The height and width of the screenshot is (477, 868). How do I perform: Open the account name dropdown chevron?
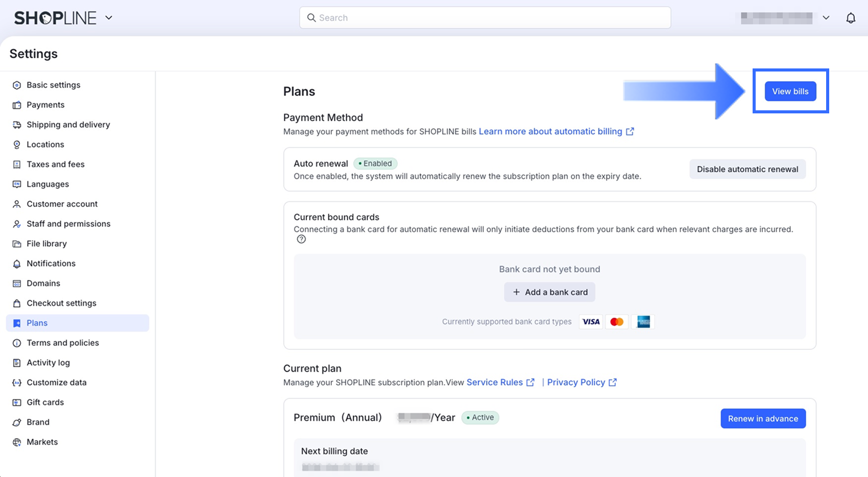(826, 18)
